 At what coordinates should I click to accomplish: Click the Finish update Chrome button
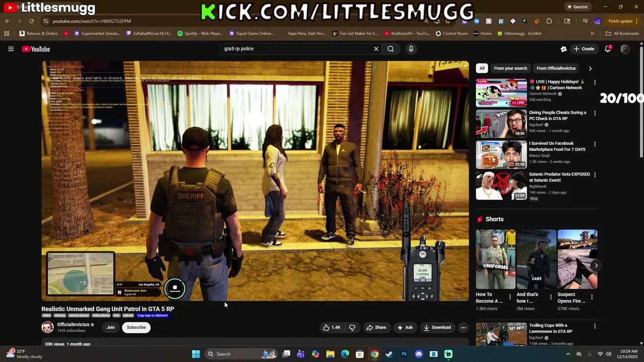pyautogui.click(x=620, y=21)
